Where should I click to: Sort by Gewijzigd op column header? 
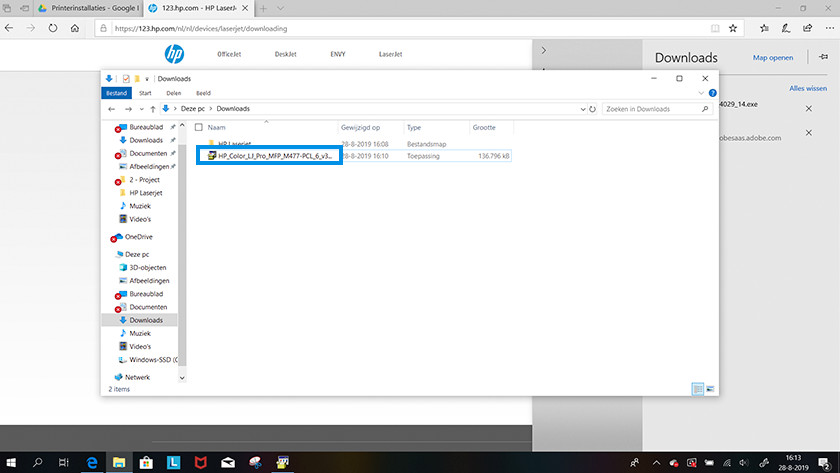(361, 127)
